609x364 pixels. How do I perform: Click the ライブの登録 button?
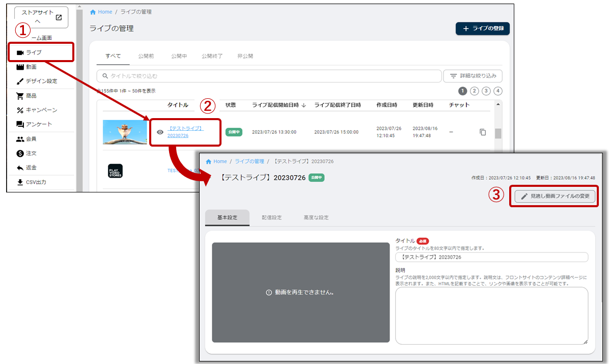pyautogui.click(x=482, y=29)
